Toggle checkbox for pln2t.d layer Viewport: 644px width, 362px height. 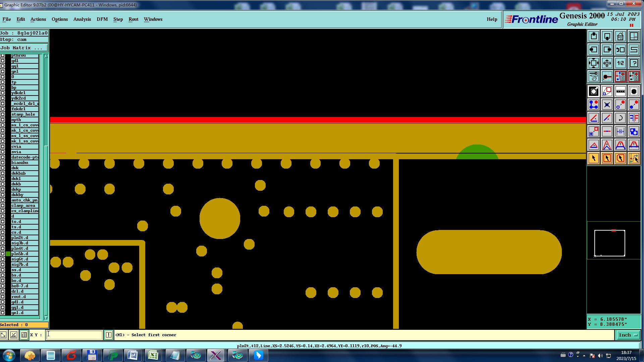(3, 238)
